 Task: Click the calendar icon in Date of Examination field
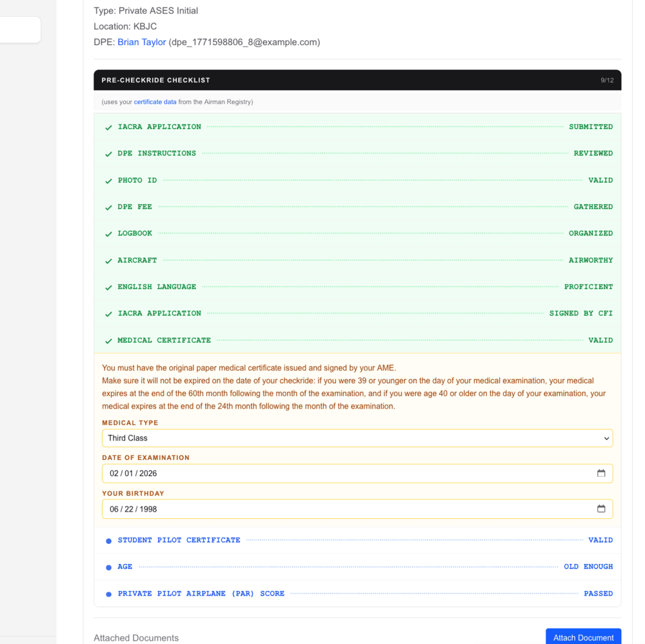(x=601, y=473)
